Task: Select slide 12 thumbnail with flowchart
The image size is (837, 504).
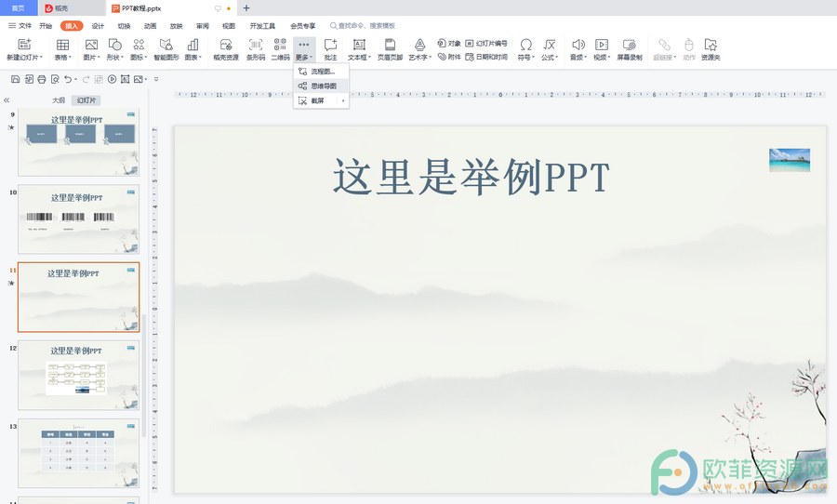Action: (78, 376)
